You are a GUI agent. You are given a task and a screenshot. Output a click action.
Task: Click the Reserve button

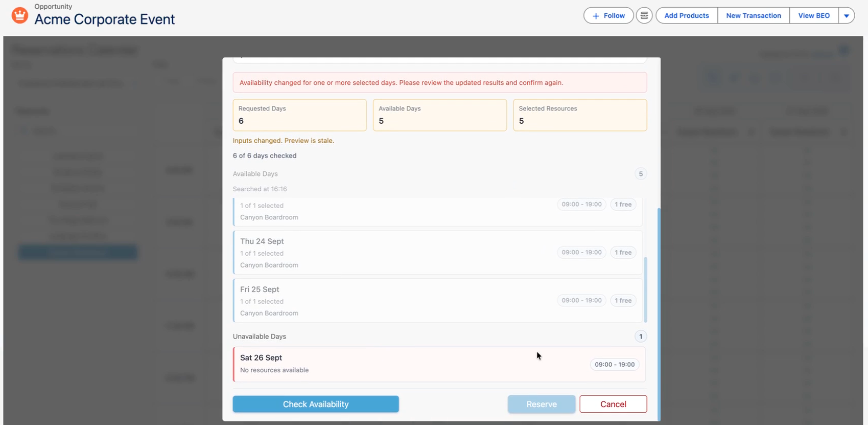tap(542, 404)
